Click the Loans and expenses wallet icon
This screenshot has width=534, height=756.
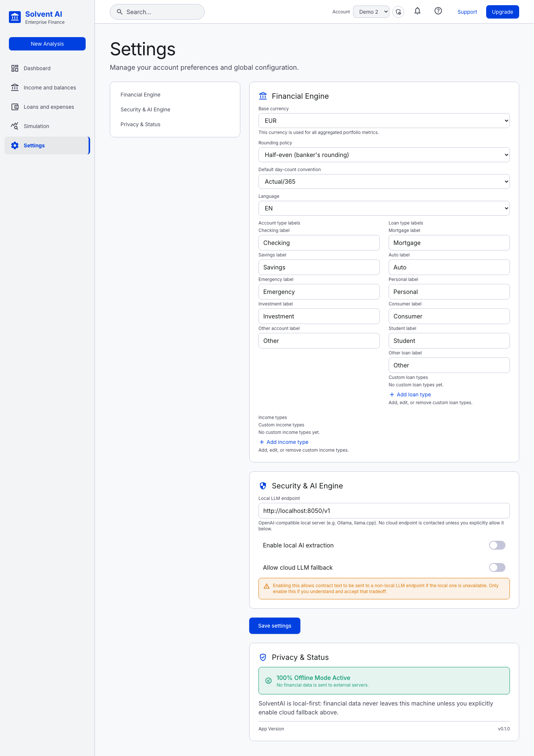coord(15,107)
